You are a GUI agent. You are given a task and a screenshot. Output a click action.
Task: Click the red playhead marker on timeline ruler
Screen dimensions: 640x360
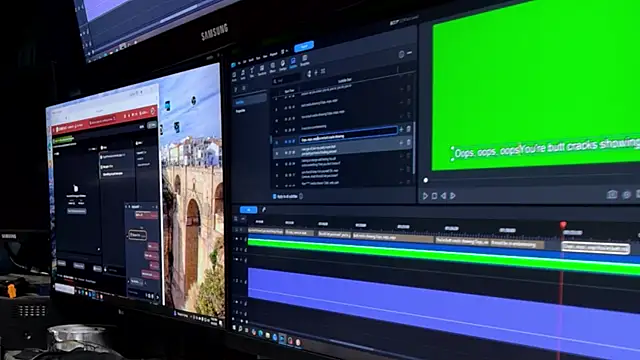click(x=563, y=224)
